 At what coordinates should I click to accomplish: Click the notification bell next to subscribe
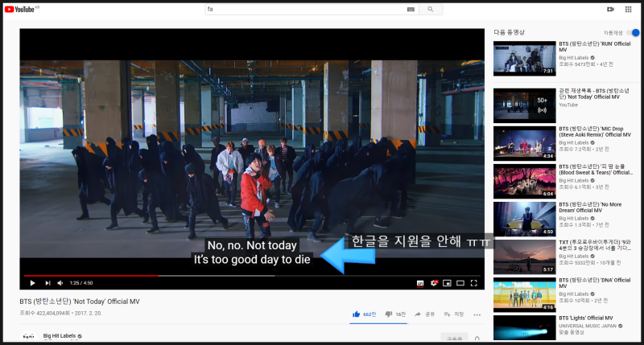click(x=477, y=339)
